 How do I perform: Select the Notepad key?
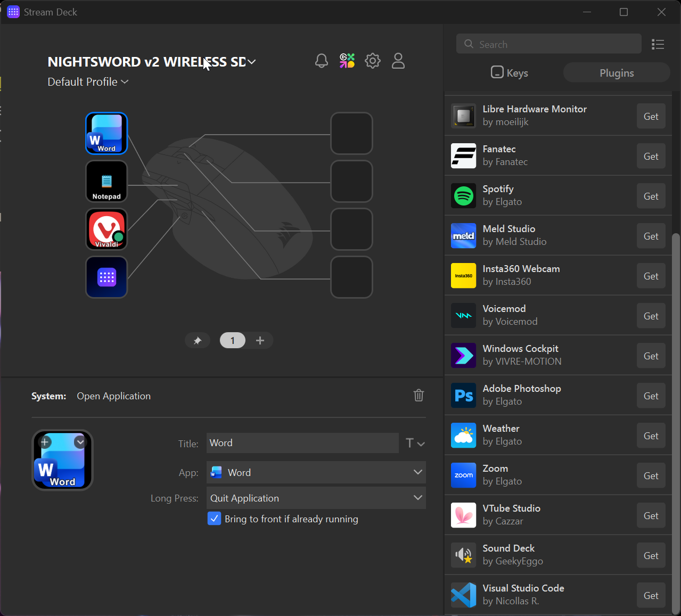pos(106,182)
